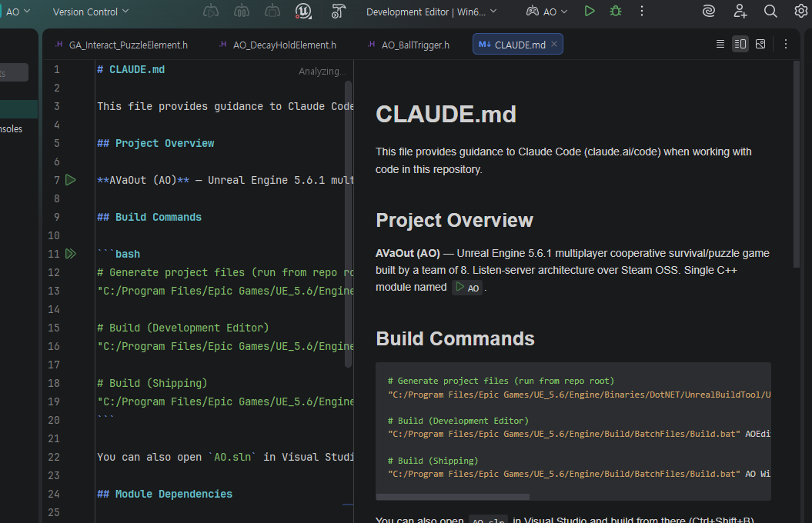Screen dimensions: 812x523
Task: Switch to preview-only view mode
Action: pos(760,44)
